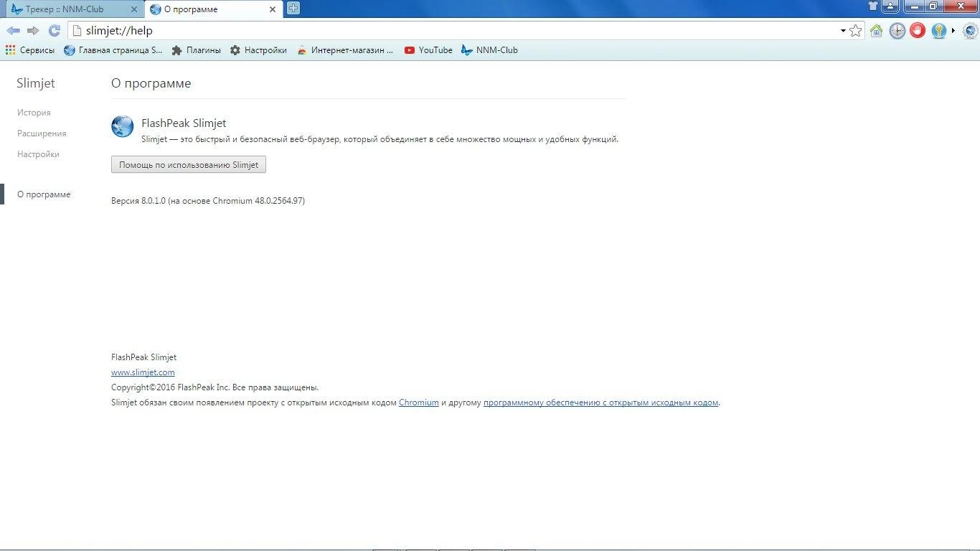Open the red hand ad blocker icon
The height and width of the screenshot is (551, 980).
point(918,31)
